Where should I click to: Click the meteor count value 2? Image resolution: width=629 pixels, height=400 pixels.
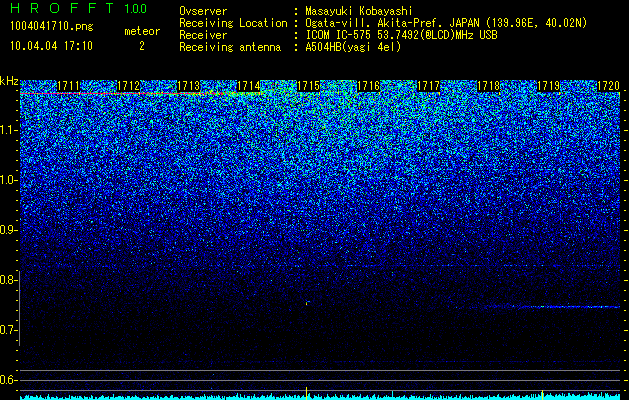point(142,46)
